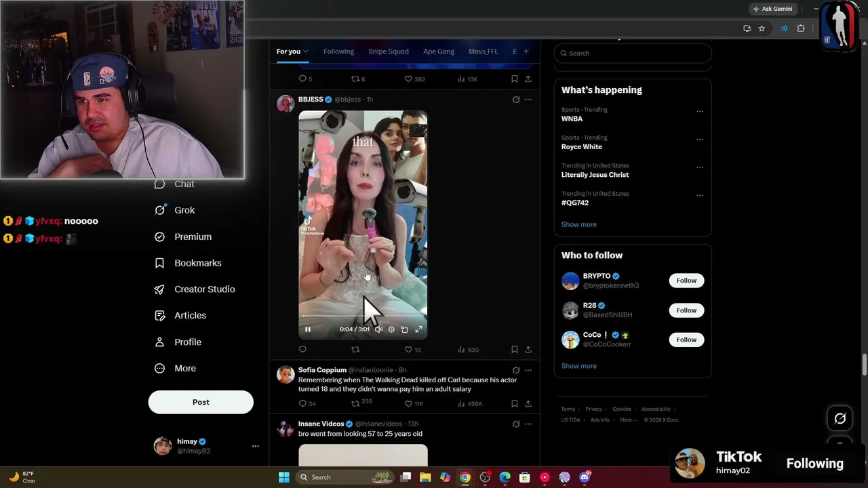Follow CoCo
Viewport: 868px width, 488px height.
coord(686,340)
